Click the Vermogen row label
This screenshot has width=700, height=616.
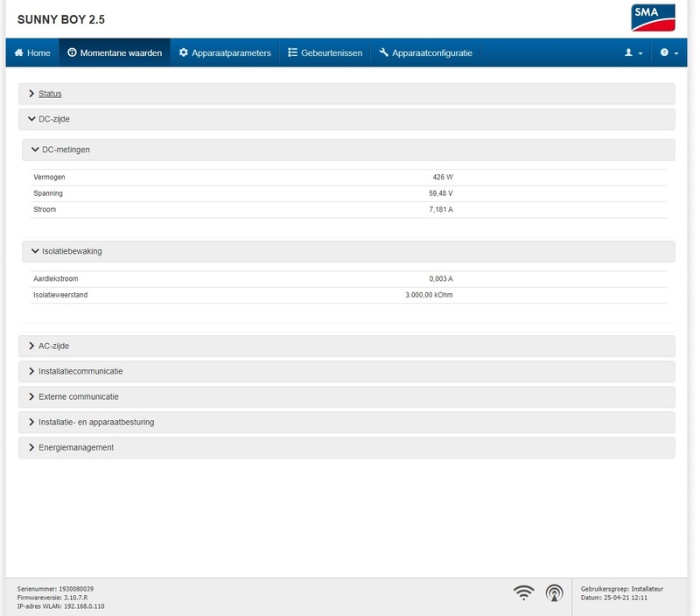click(49, 178)
